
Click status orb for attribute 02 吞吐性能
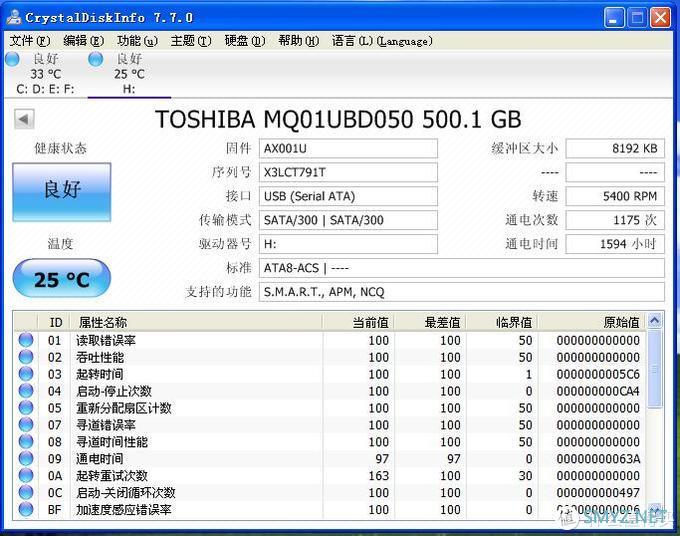coord(26,357)
